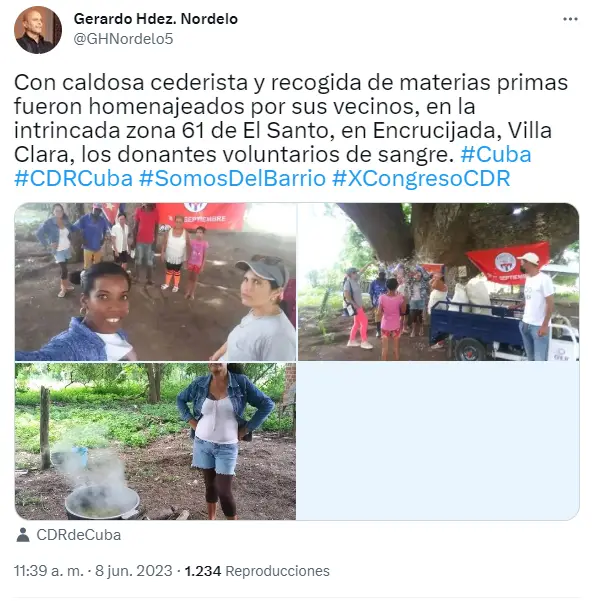This screenshot has width=595, height=607.
Task: Click the person icon beside CDRdeCuba
Action: (23, 535)
